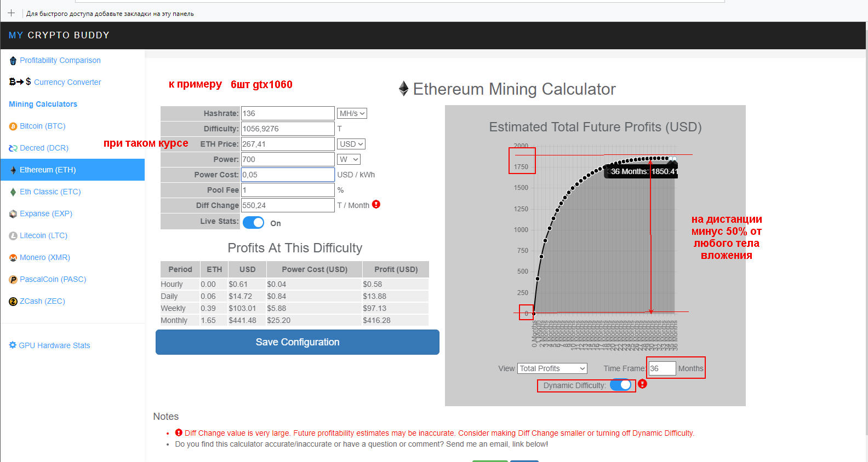Click the Time Frame months input field
Viewport: 868px width, 462px height.
point(662,368)
